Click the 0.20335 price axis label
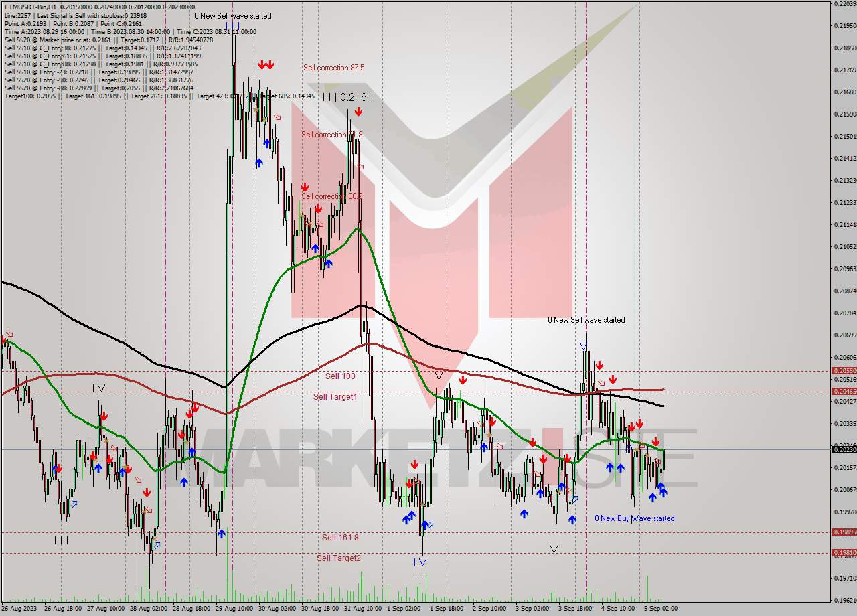The image size is (857, 616). click(846, 423)
